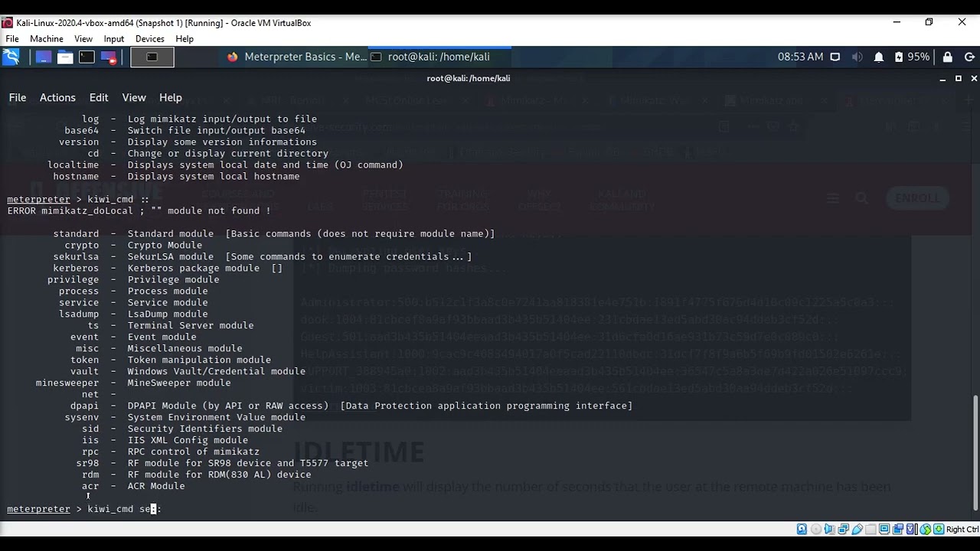Image resolution: width=980 pixels, height=551 pixels.
Task: Click the terminal vertical scrollbar
Action: (x=975, y=452)
